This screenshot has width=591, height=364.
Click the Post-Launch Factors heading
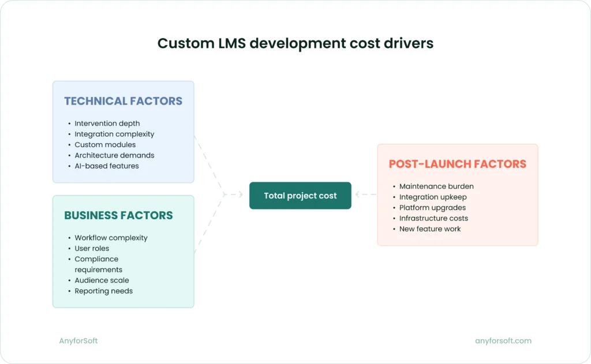(x=458, y=164)
